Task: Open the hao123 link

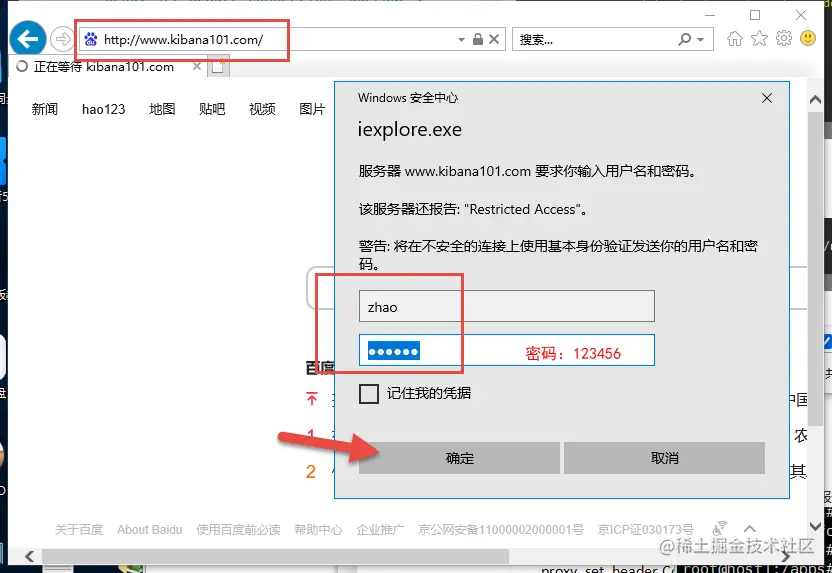Action: [103, 109]
